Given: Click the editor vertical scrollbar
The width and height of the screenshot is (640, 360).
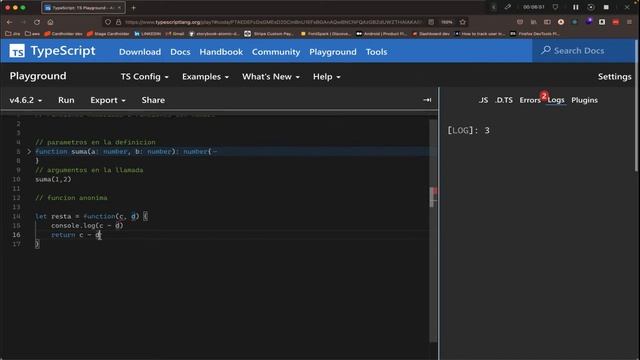Looking at the screenshot, I should [x=433, y=231].
